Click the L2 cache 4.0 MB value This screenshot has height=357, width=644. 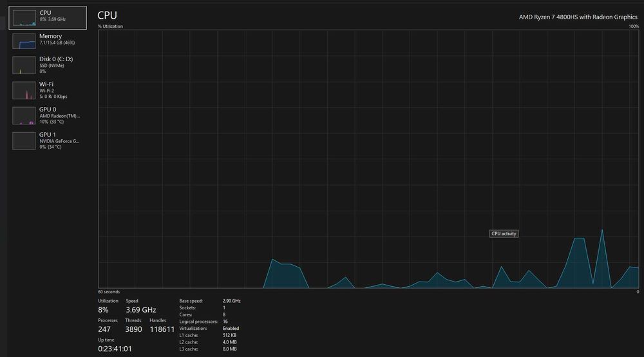[x=230, y=342]
